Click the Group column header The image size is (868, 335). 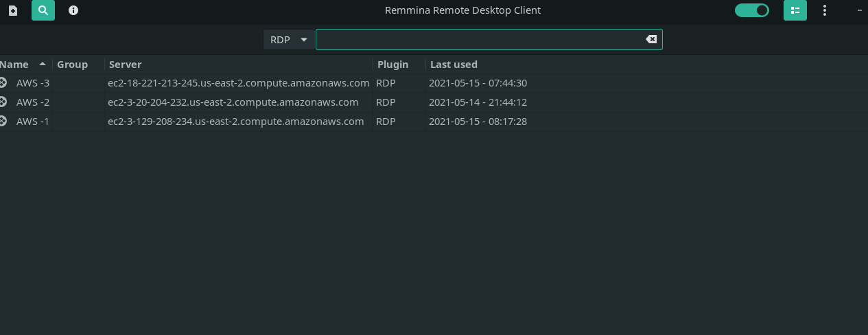pos(72,65)
